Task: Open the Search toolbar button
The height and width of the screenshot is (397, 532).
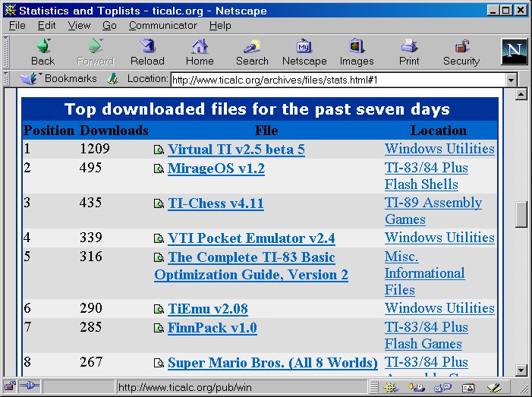Action: [x=252, y=52]
